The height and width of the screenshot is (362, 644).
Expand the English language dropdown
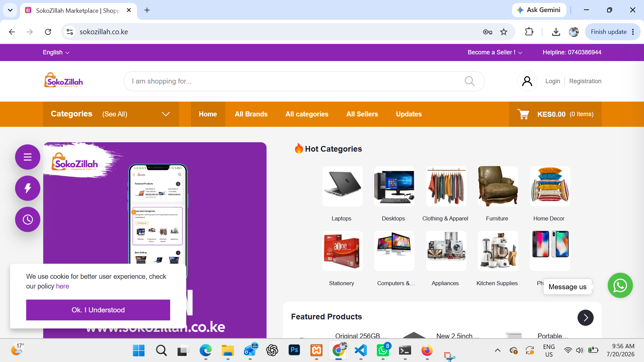[x=56, y=52]
